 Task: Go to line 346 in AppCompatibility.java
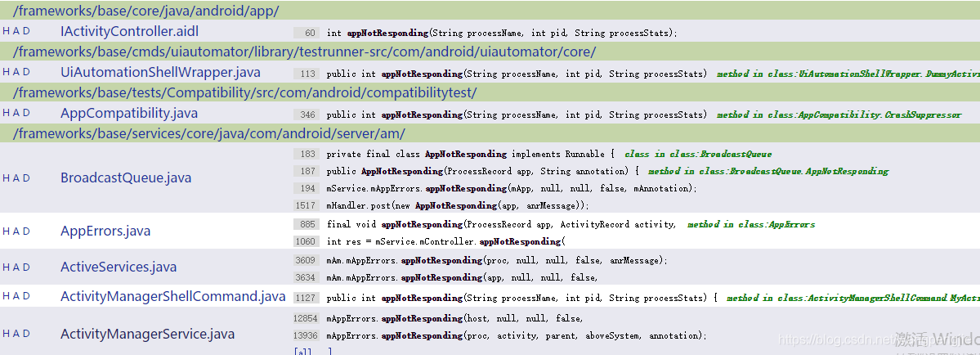(x=308, y=115)
